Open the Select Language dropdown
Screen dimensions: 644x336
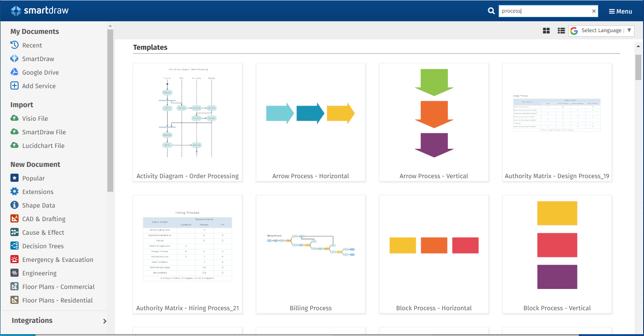[601, 31]
